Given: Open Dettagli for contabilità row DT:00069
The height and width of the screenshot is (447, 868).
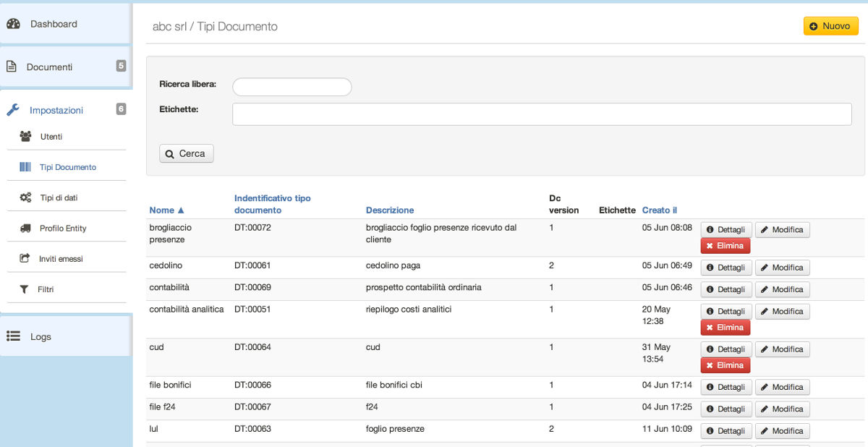Looking at the screenshot, I should coord(726,289).
